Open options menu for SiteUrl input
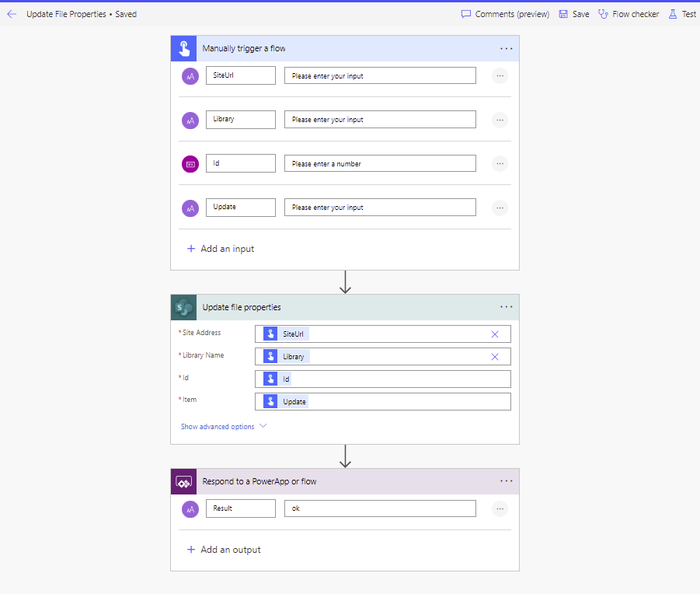 pos(500,76)
